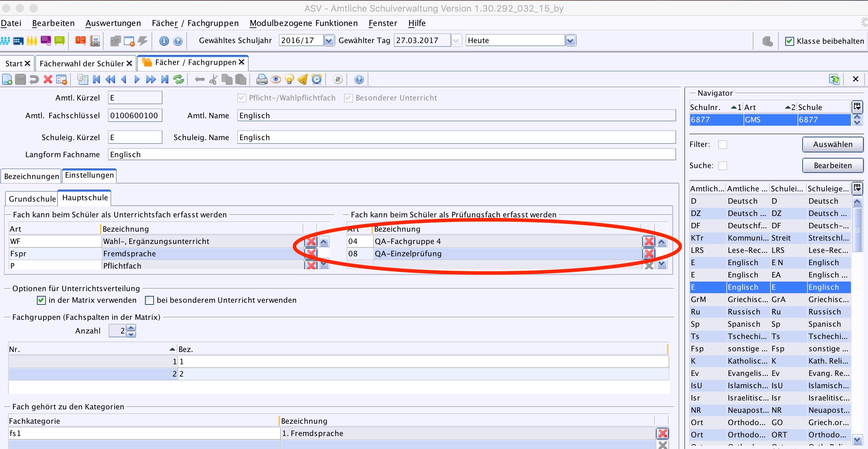Sort the Nr. column in the Fachgruppen table

click(x=92, y=349)
